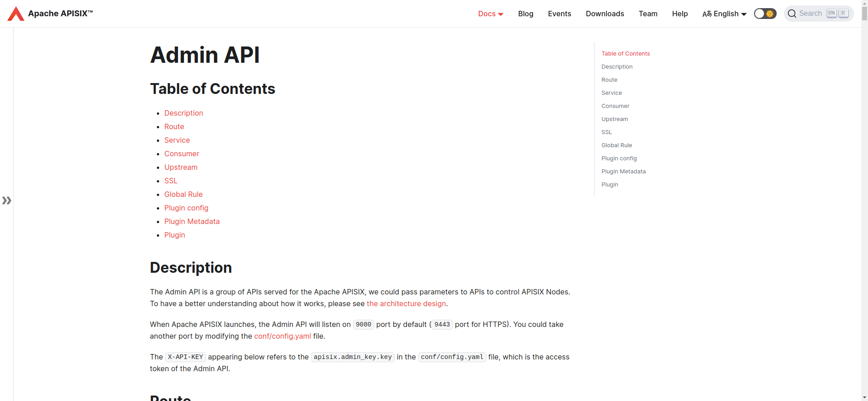This screenshot has height=401, width=868.
Task: Jump to Plugin in the page list
Action: tap(175, 235)
